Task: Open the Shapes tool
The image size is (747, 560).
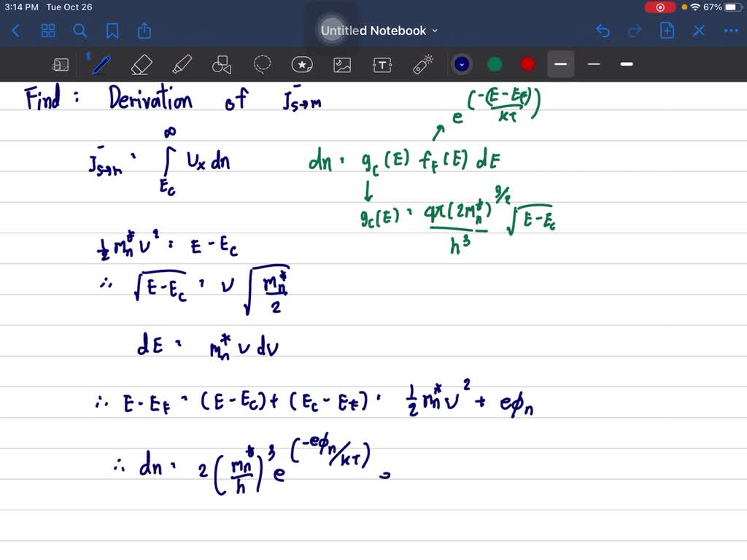Action: [222, 64]
